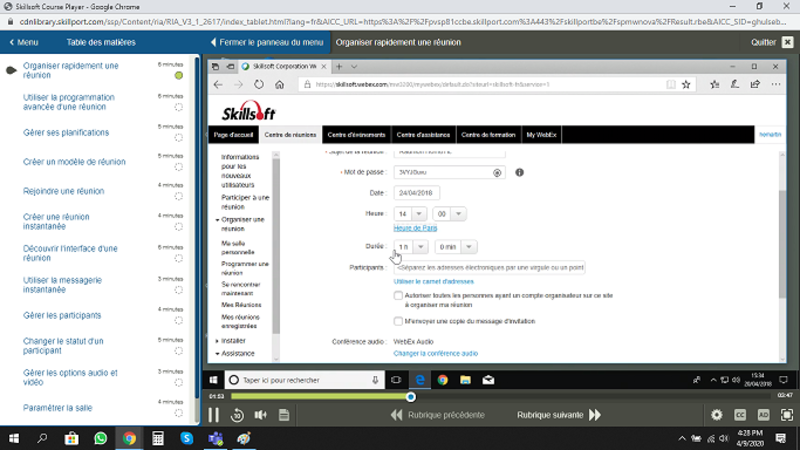
Task: Click Mes Réunions in sidebar
Action: [x=241, y=305]
